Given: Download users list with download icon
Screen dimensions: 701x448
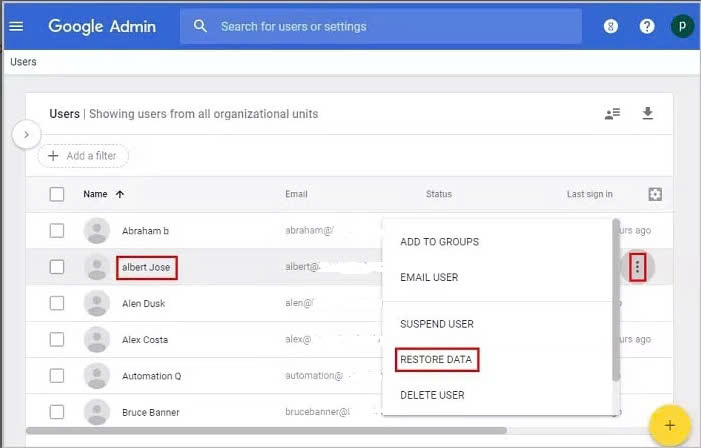Looking at the screenshot, I should click(647, 114).
